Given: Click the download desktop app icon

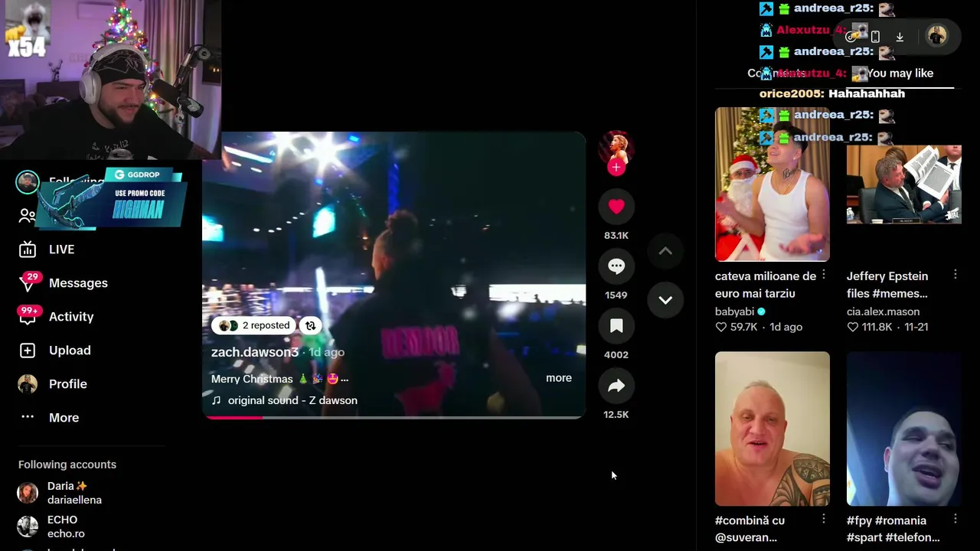Looking at the screenshot, I should (900, 37).
